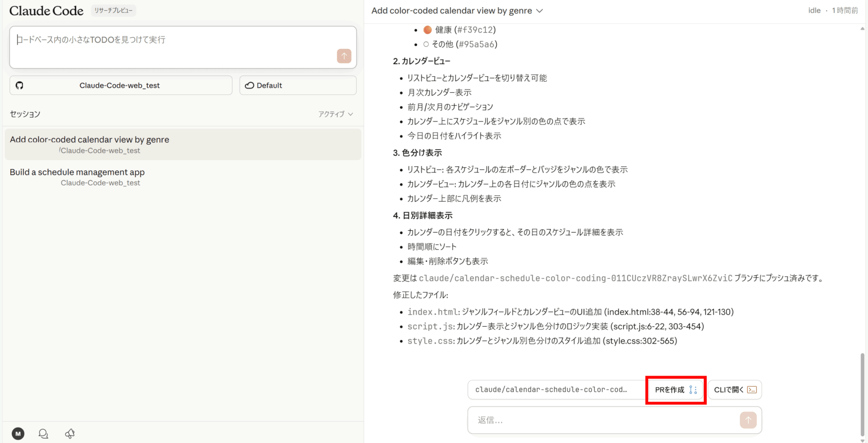Click the terminal icon on CLIで開く

pyautogui.click(x=752, y=390)
